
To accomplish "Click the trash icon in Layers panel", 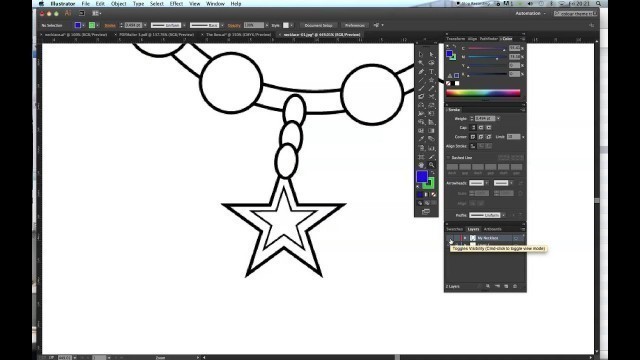I will 515,287.
